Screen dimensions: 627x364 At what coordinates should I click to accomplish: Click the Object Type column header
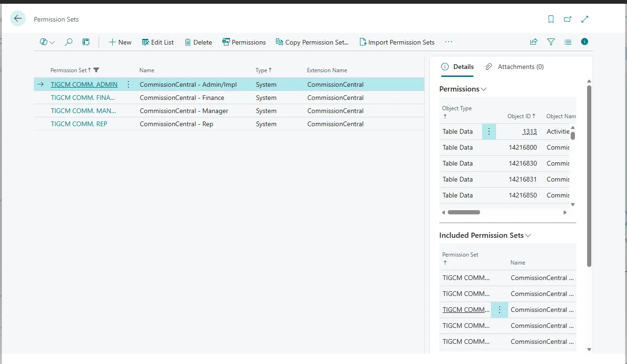457,112
